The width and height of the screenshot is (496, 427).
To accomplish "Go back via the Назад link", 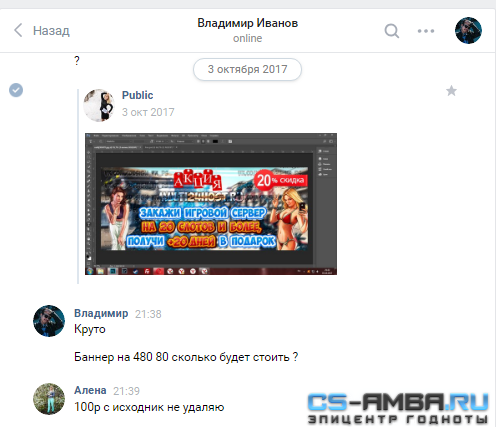I will [x=51, y=31].
